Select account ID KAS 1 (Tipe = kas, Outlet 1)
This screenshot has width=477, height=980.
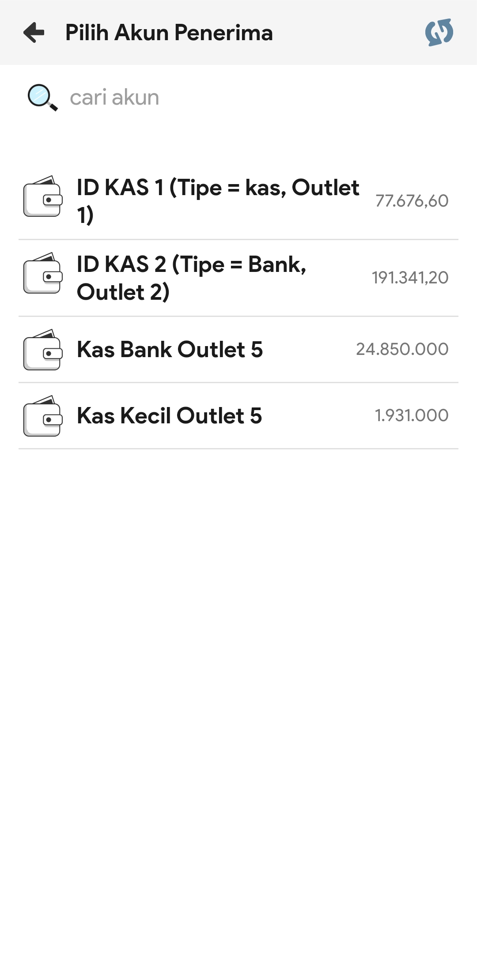[218, 201]
